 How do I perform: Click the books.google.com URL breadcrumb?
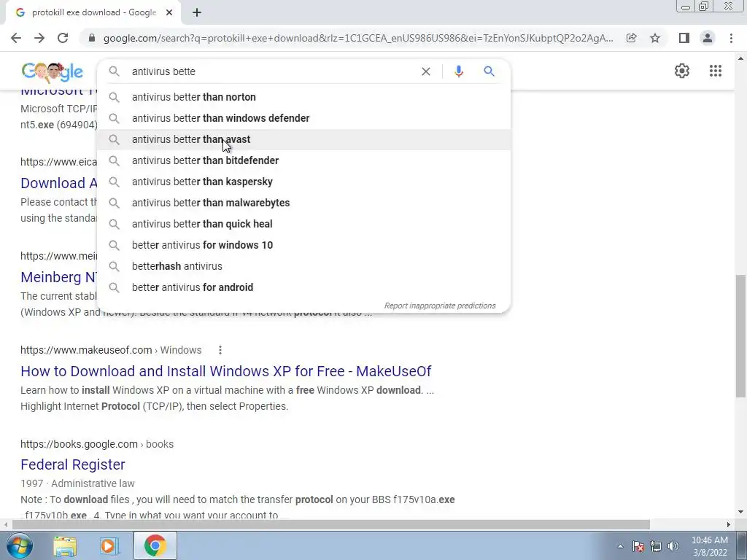point(97,444)
